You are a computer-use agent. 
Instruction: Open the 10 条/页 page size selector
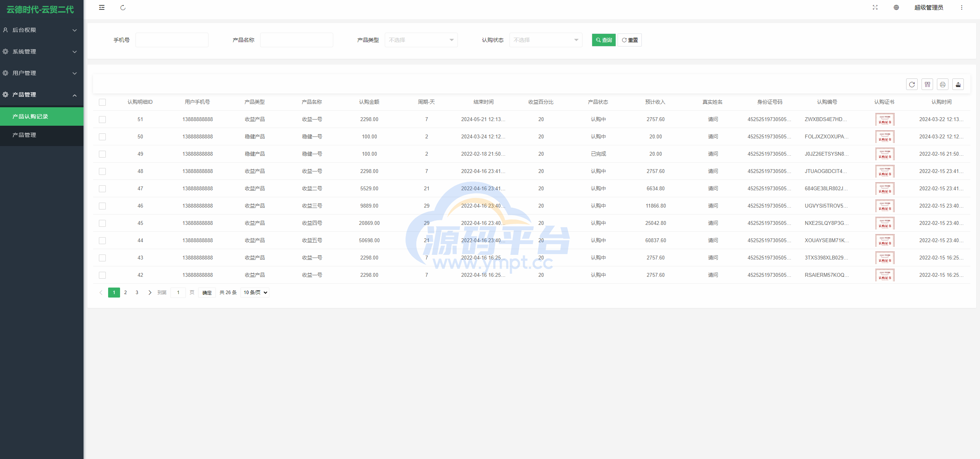pyautogui.click(x=255, y=293)
